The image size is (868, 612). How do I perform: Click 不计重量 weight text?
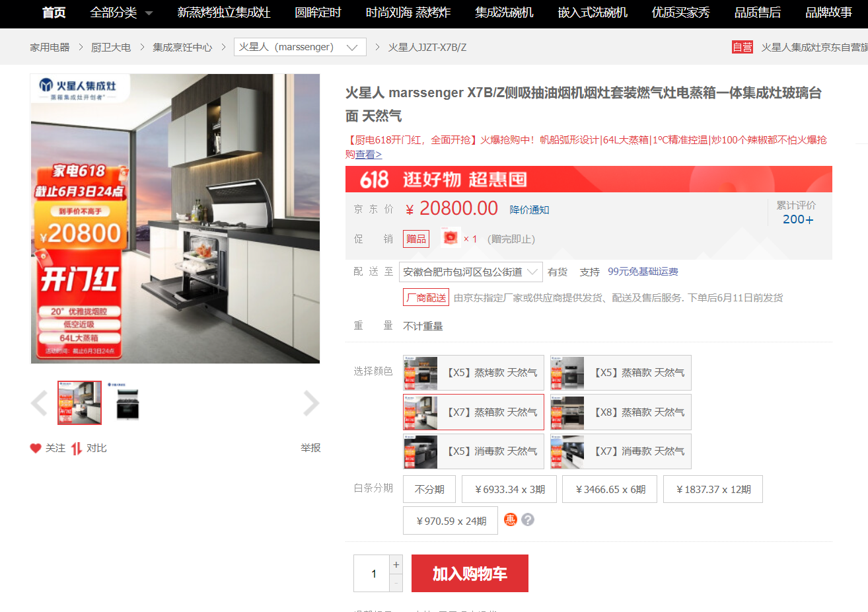423,326
